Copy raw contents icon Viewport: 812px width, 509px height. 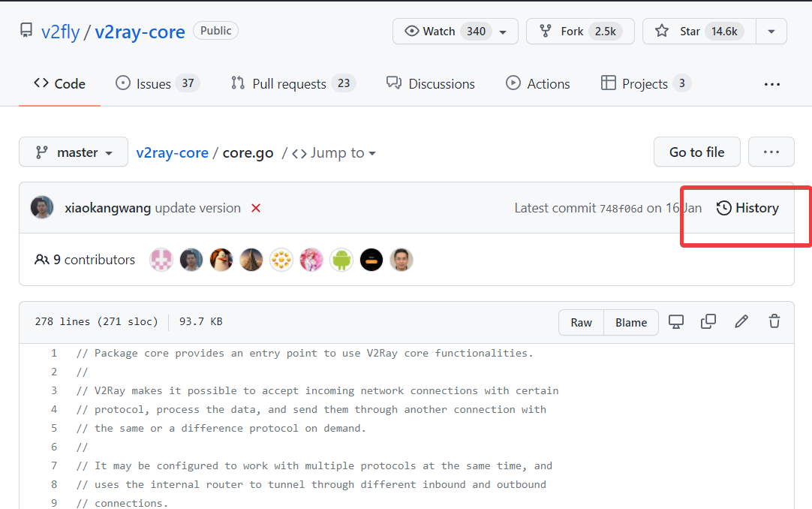[x=708, y=322]
